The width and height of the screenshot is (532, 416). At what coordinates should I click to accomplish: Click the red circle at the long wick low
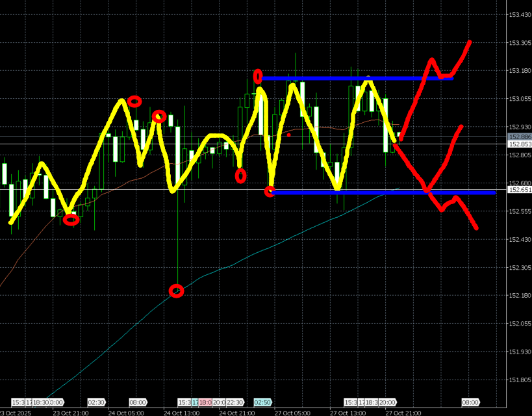pyautogui.click(x=177, y=291)
